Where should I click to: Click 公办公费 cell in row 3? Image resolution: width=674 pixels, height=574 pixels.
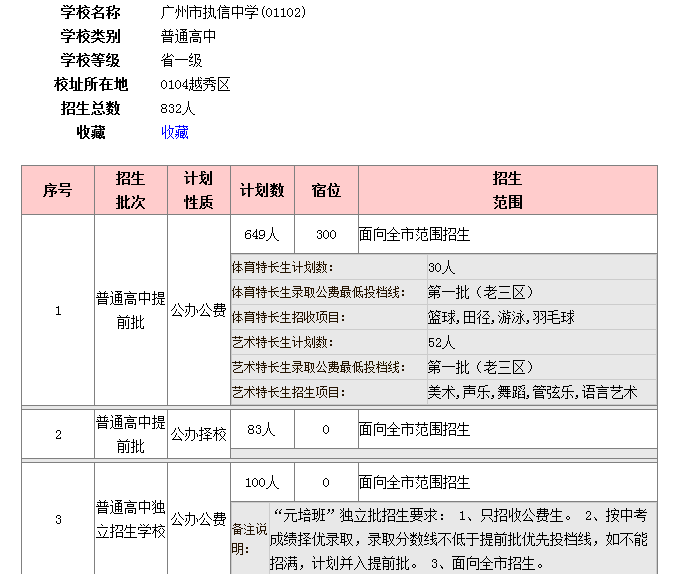click(199, 519)
